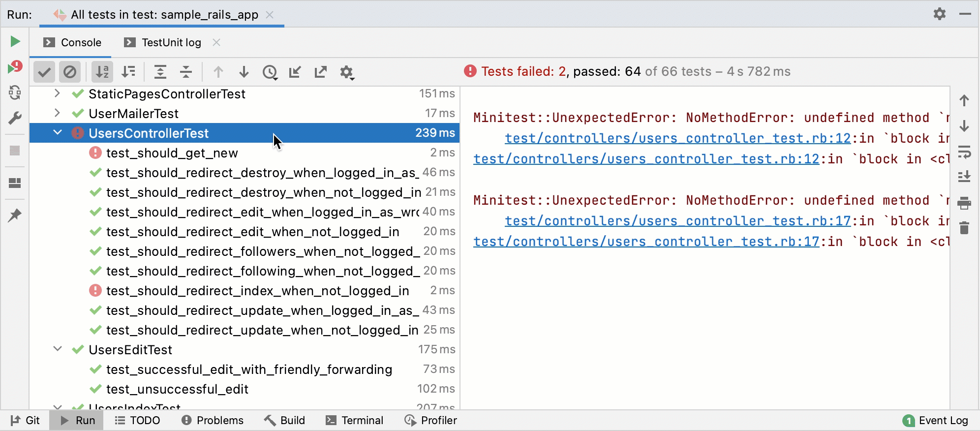Click the Expand All toolbar icon
The width and height of the screenshot is (980, 431).
click(x=160, y=72)
